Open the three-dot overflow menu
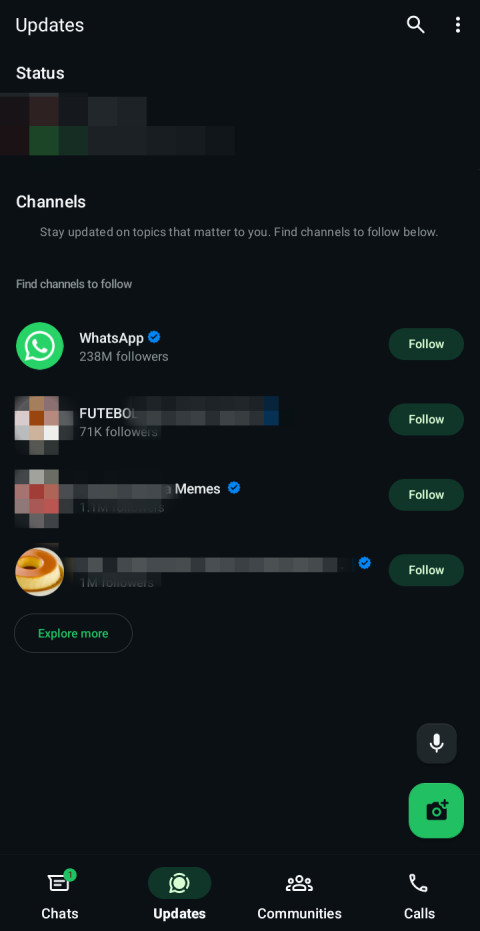This screenshot has height=931, width=480. (457, 24)
